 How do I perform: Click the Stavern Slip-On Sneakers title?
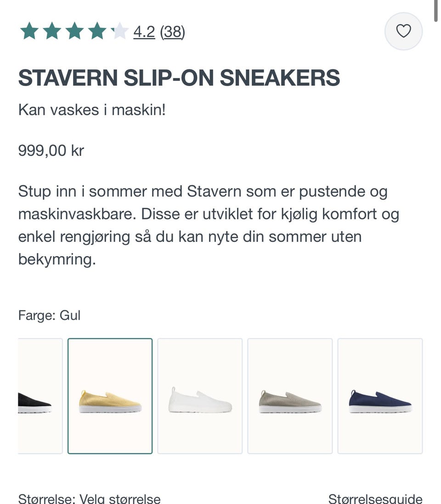pyautogui.click(x=179, y=78)
